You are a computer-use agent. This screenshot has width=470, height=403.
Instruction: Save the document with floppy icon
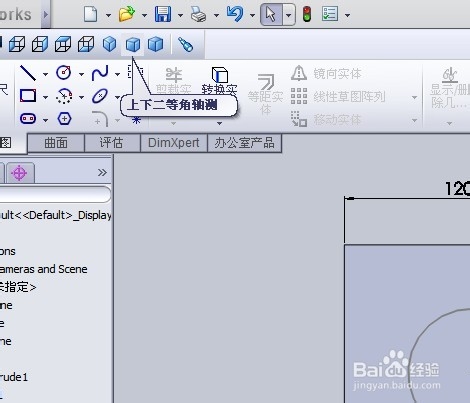coord(163,15)
